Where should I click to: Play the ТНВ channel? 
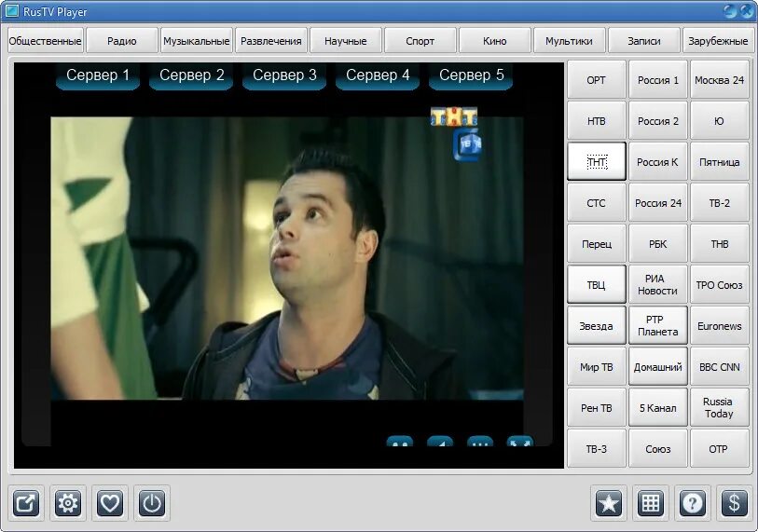pos(720,244)
